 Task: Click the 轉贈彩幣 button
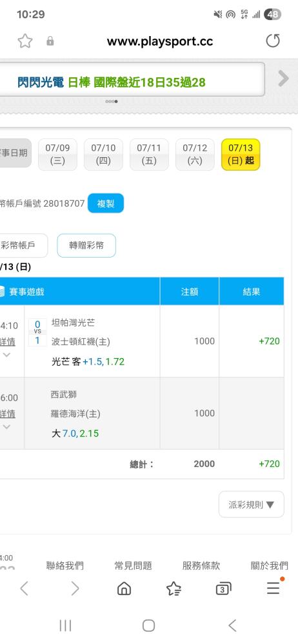[86, 245]
